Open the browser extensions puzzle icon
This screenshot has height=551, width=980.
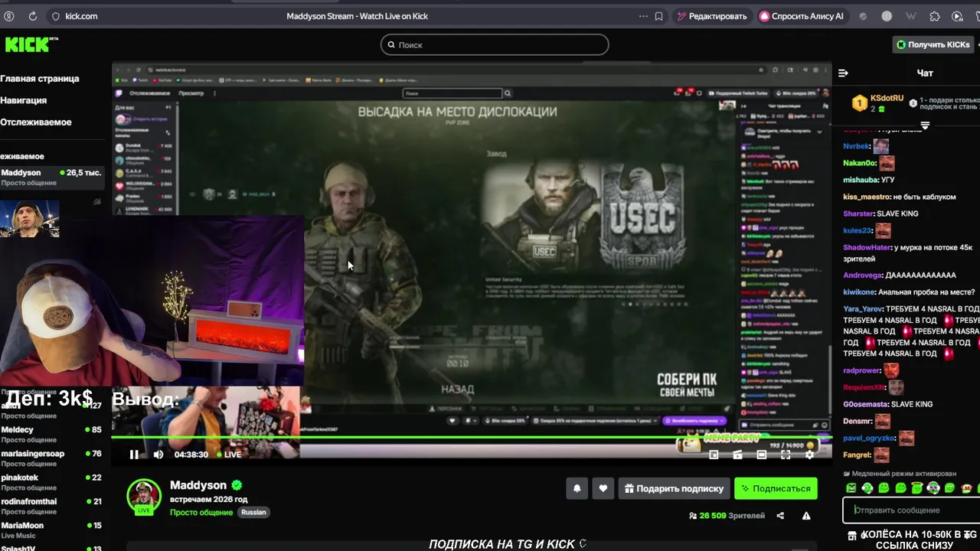[935, 16]
